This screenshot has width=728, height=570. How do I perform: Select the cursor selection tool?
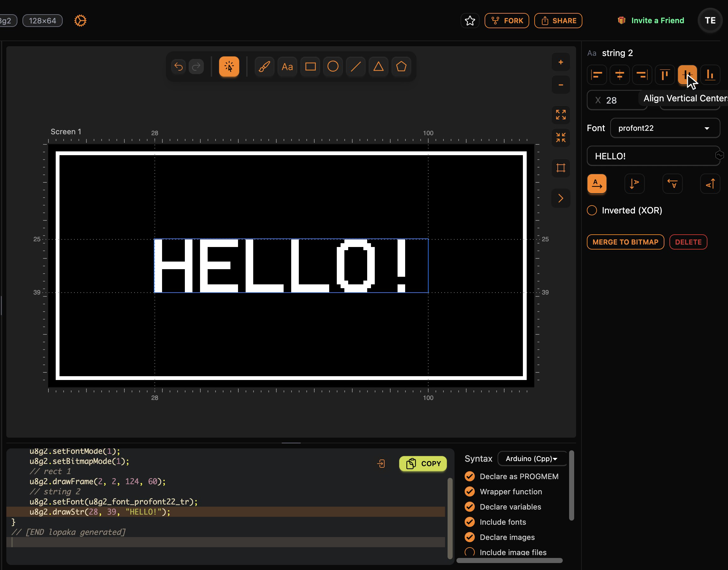click(x=229, y=67)
